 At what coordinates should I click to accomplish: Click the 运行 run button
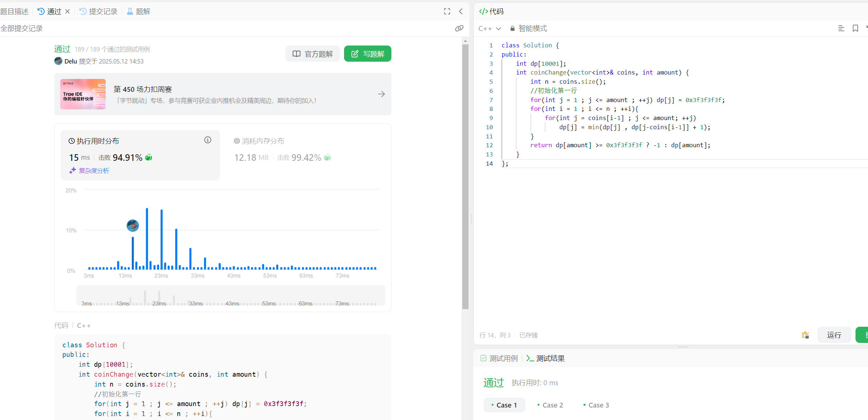834,335
